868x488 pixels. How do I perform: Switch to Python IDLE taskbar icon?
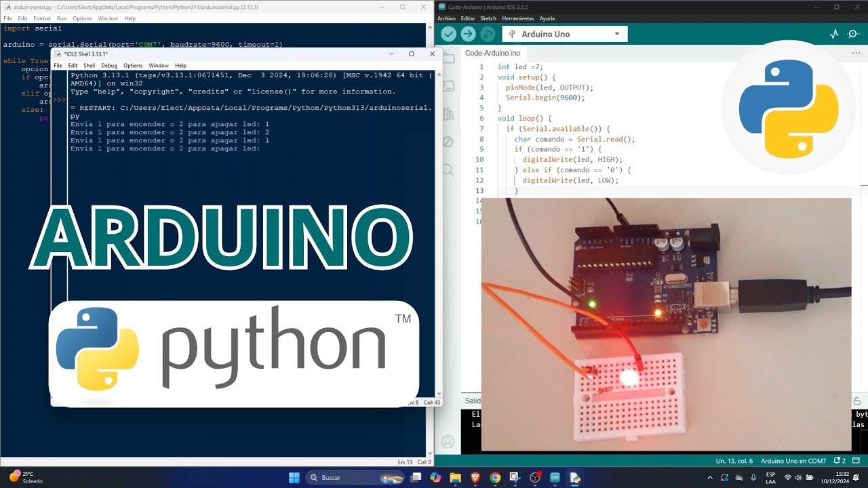pos(574,478)
